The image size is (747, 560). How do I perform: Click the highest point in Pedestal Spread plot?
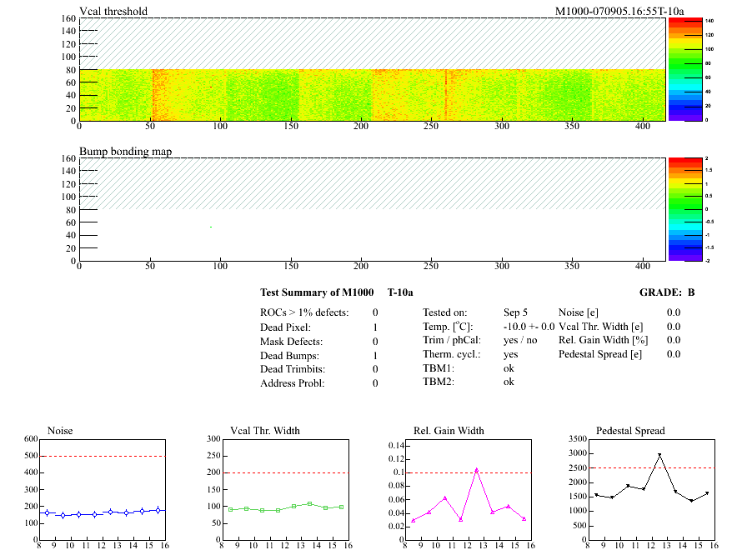[x=659, y=455]
